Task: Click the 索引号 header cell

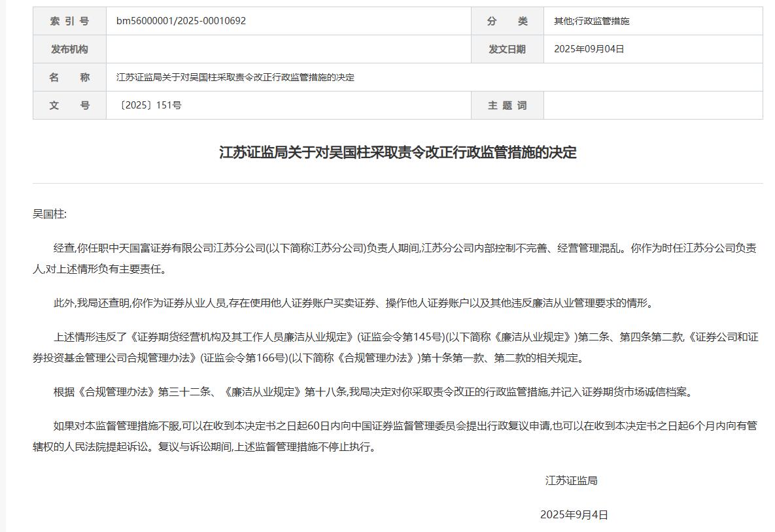Action: pos(70,21)
